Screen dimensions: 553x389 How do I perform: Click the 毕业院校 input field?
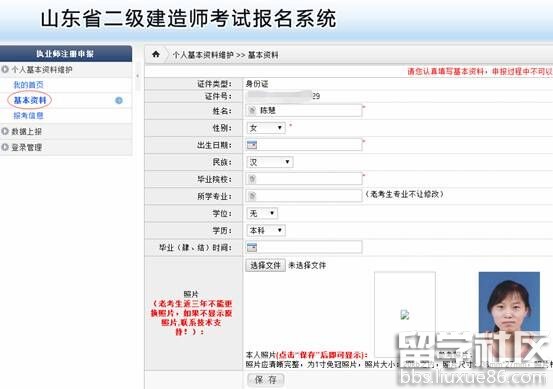[x=304, y=179]
